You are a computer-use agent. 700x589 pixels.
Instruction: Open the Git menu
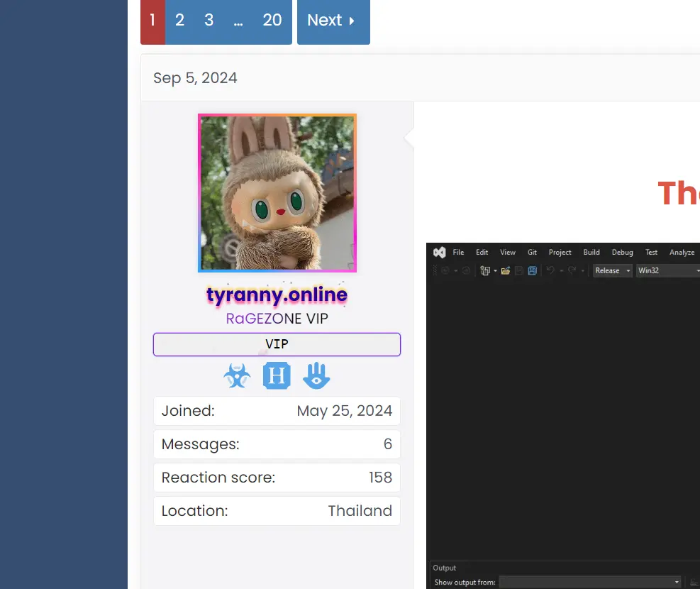point(532,253)
